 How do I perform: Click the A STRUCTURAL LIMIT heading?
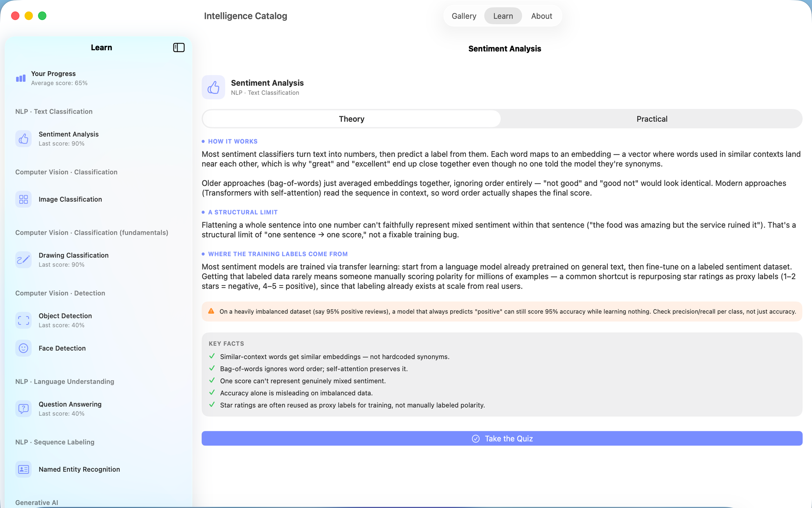(x=242, y=212)
